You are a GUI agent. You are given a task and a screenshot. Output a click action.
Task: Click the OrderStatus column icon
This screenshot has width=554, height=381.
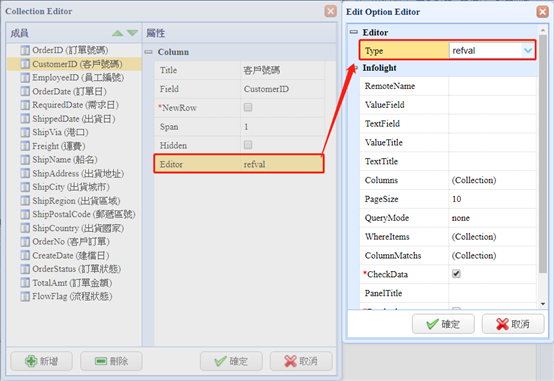[x=25, y=269]
